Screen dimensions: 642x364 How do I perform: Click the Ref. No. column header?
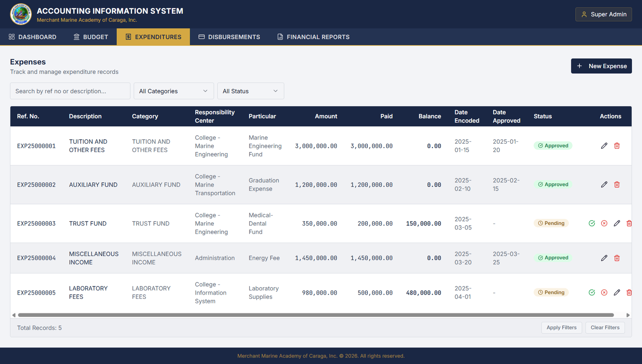coord(28,116)
